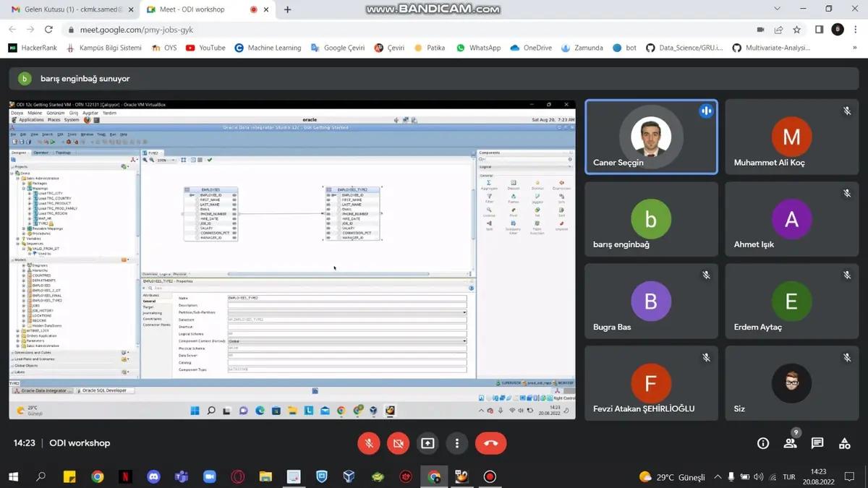Open Discord from the Windows taskbar
This screenshot has width=868, height=488.
click(x=153, y=477)
